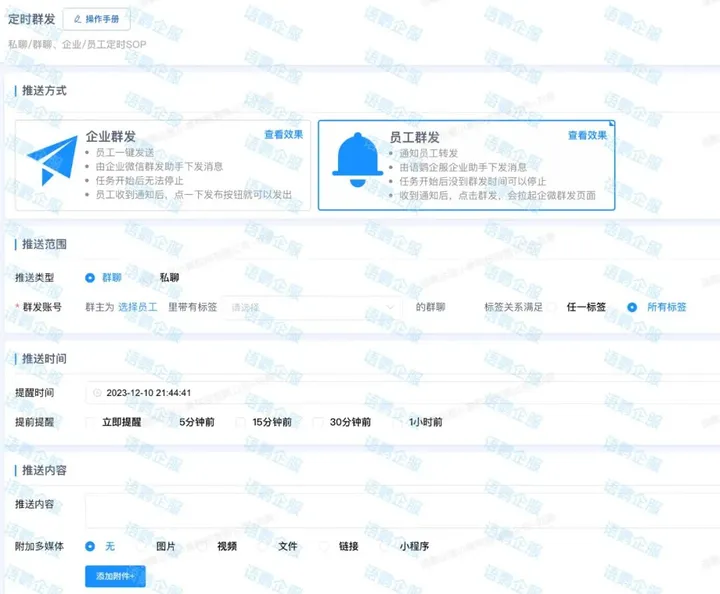
Task: Select the 群聊 push type radio
Action: tap(91, 277)
